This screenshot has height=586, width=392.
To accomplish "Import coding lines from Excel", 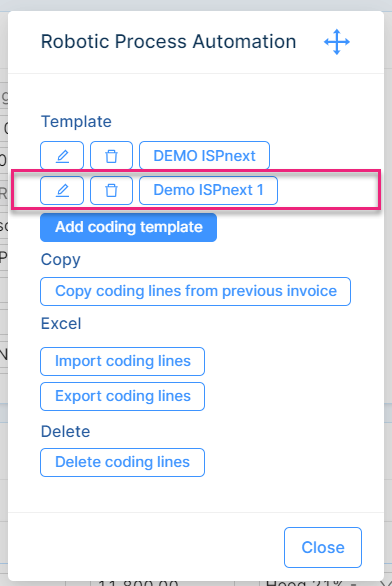I will [123, 361].
